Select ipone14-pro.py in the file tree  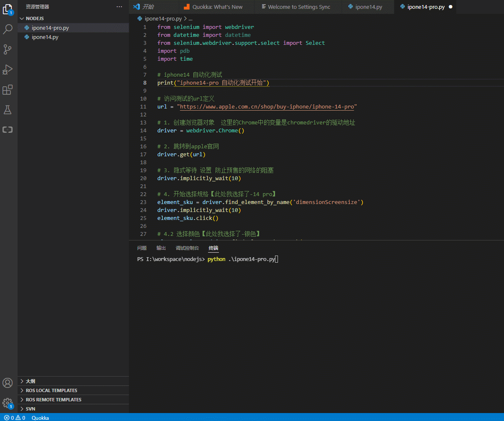73,28
